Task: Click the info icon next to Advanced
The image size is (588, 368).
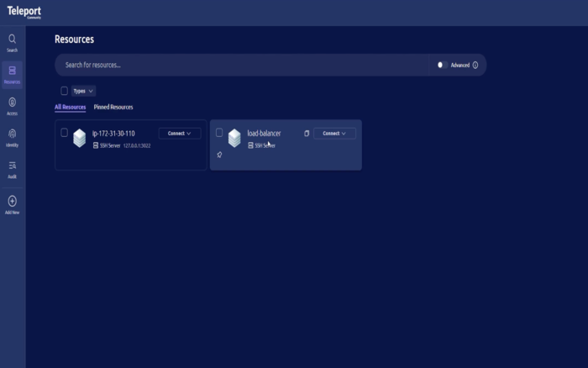Action: click(x=475, y=66)
